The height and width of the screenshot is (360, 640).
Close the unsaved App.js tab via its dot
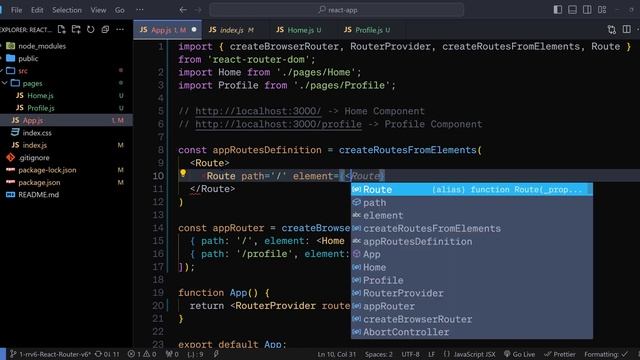(x=194, y=30)
